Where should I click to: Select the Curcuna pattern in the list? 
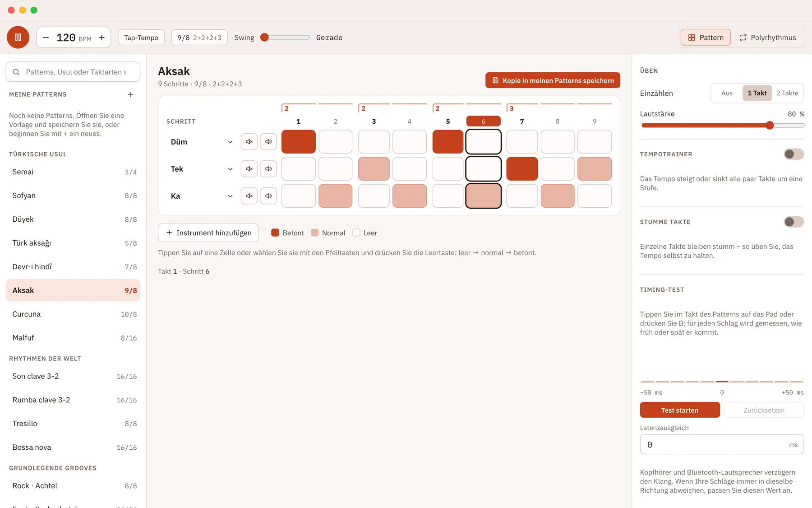click(73, 314)
